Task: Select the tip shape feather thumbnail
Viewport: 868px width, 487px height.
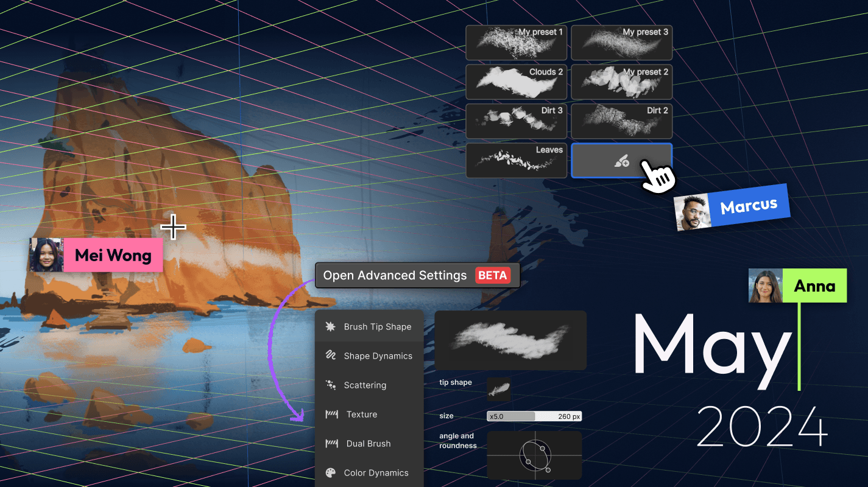Action: click(x=498, y=389)
